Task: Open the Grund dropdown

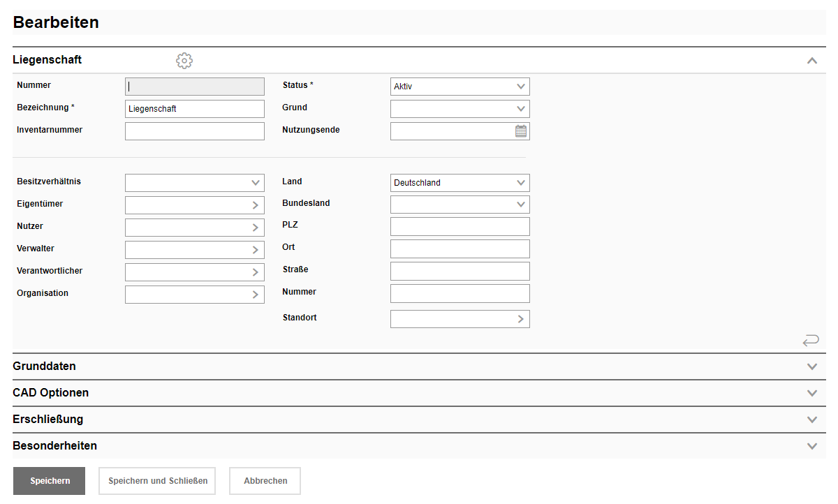Action: 460,109
